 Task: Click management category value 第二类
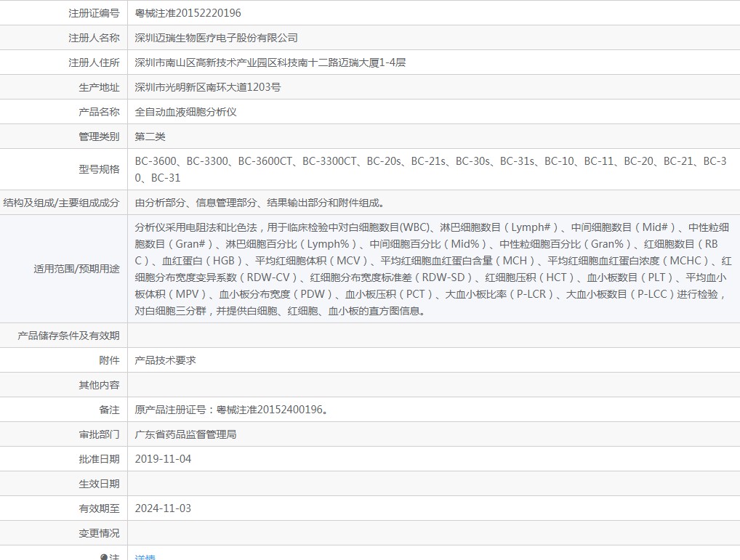click(x=150, y=137)
